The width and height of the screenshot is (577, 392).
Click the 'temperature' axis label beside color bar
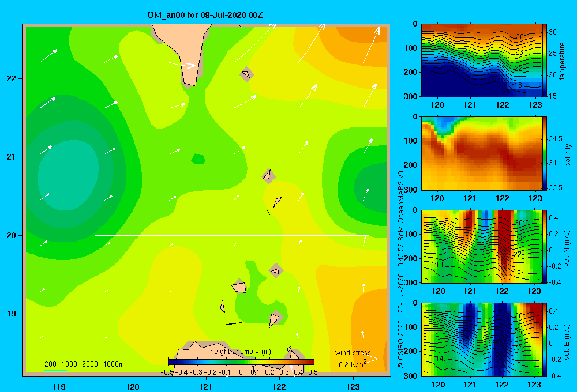562,61
